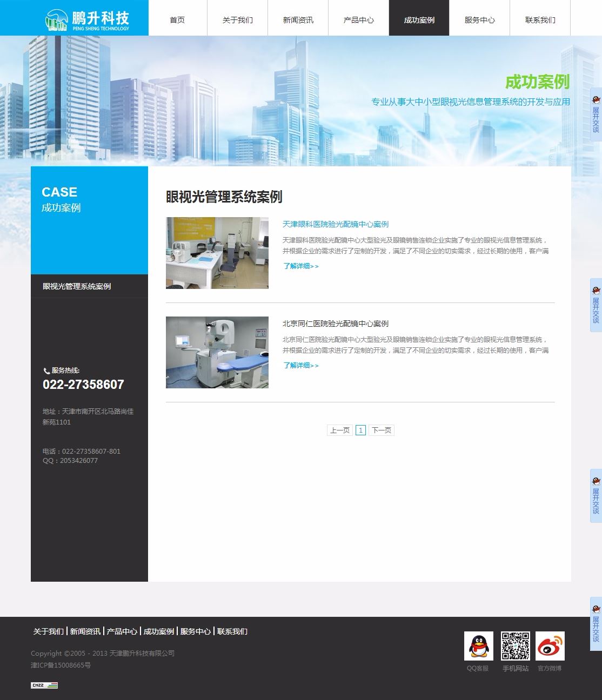Screen dimensions: 602x700
Task: Click footer link 新闻资讯
Action: click(x=85, y=631)
